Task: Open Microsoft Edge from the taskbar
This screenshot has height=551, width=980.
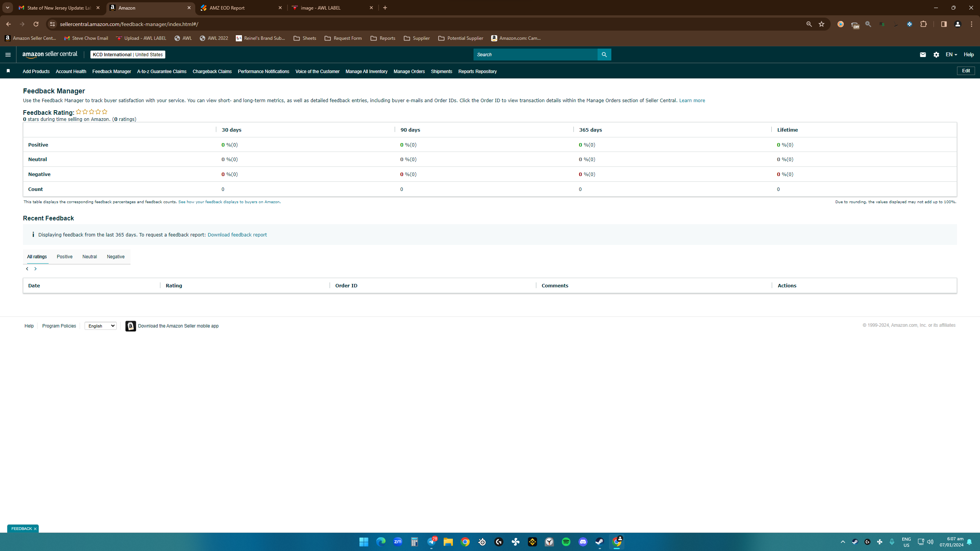Action: click(x=381, y=542)
